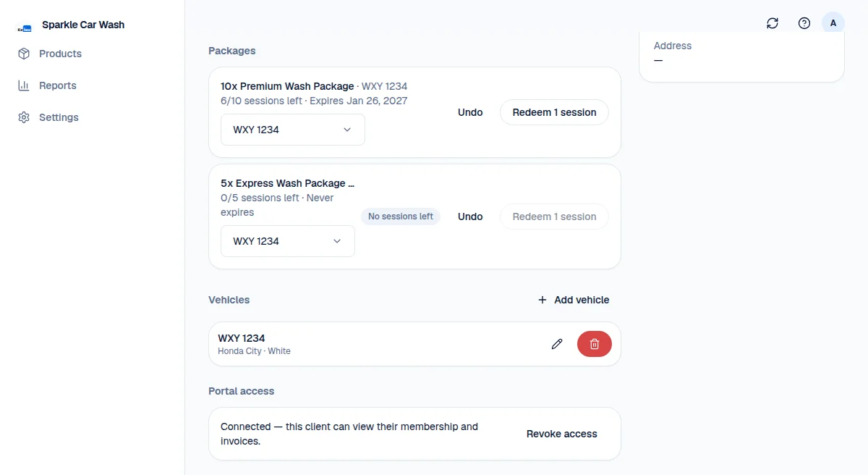Revoke portal access for this client
Screen dimensions: 868x475
[562, 434]
